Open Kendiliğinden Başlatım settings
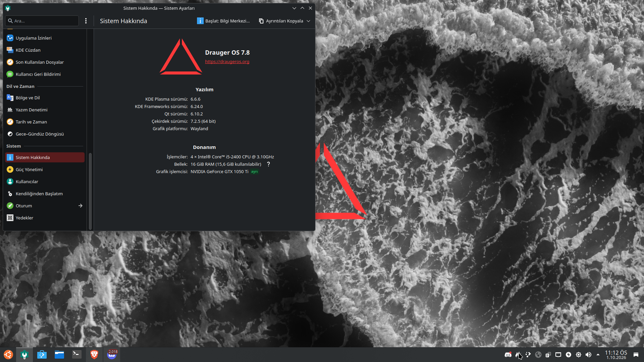644x362 pixels. 45,194
